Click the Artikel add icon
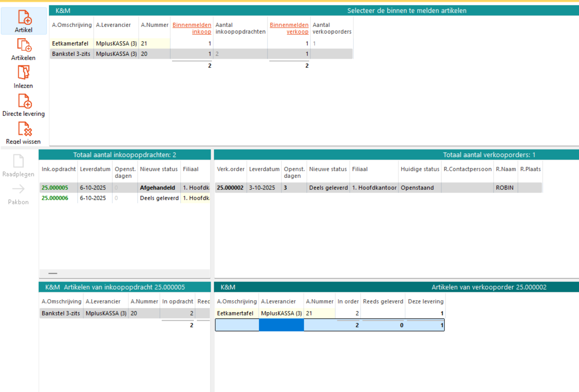The height and width of the screenshot is (392, 579). 24,17
